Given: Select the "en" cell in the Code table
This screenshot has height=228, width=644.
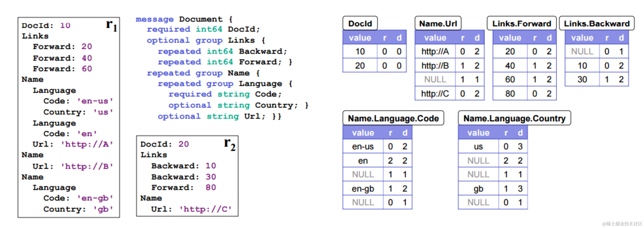Looking at the screenshot, I should 363,160.
